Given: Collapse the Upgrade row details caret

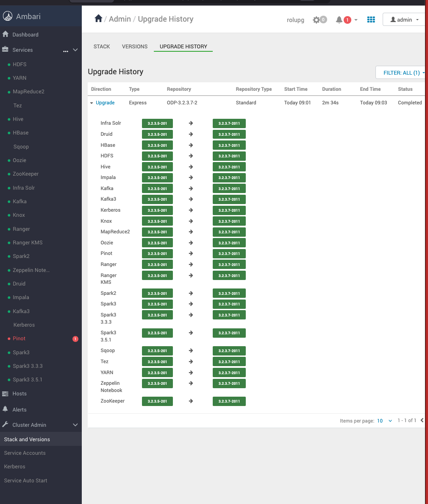Looking at the screenshot, I should 92,103.
